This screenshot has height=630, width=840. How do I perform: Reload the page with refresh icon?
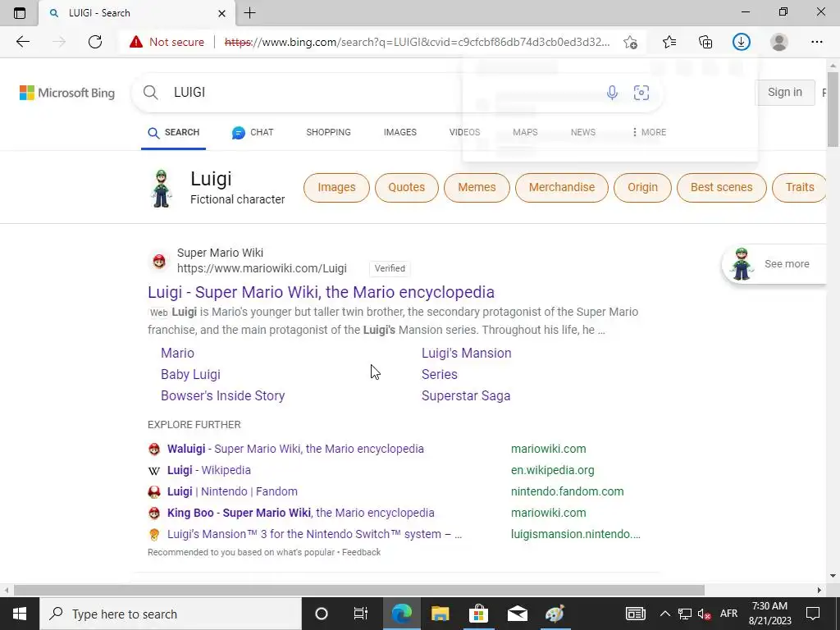(95, 42)
